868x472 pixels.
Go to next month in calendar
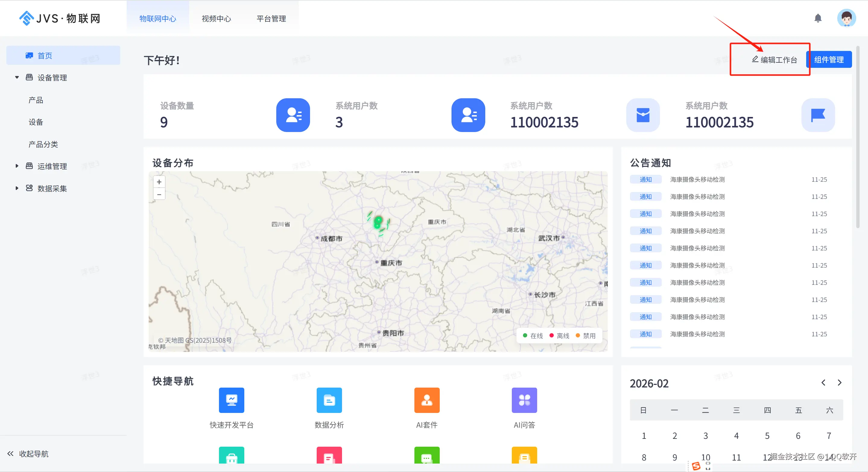[839, 383]
